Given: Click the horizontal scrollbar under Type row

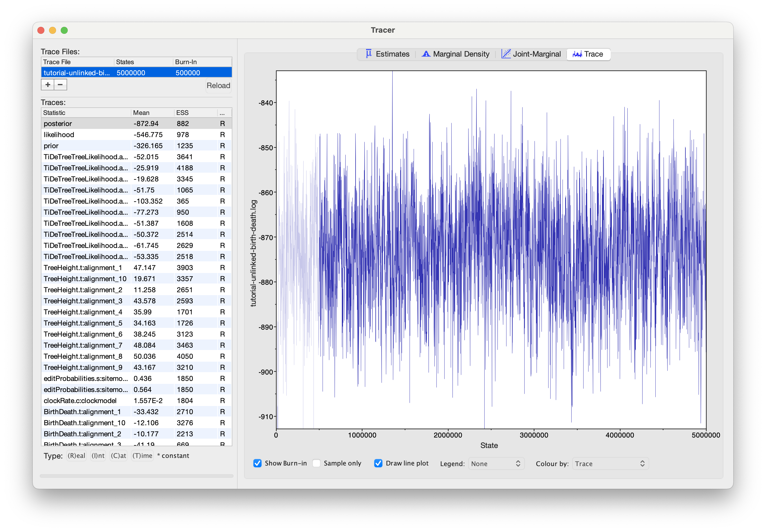Looking at the screenshot, I should [x=136, y=476].
